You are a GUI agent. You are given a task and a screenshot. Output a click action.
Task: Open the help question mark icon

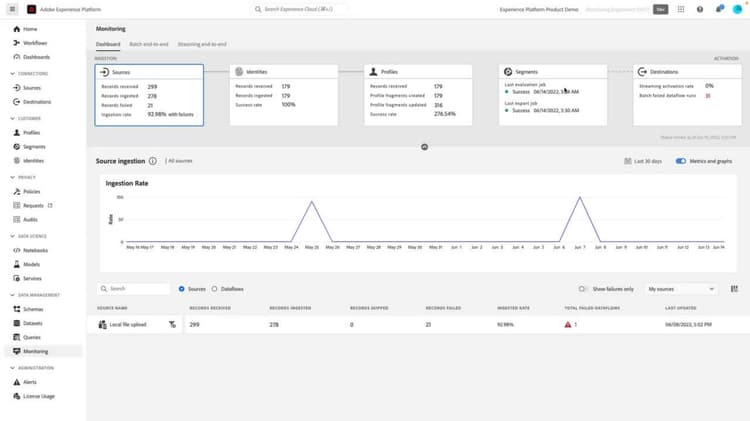(x=700, y=9)
